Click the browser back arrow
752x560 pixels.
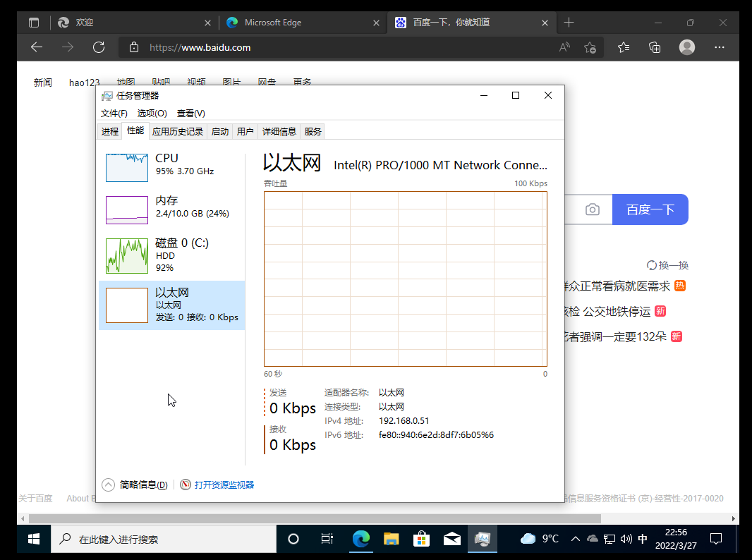(36, 47)
